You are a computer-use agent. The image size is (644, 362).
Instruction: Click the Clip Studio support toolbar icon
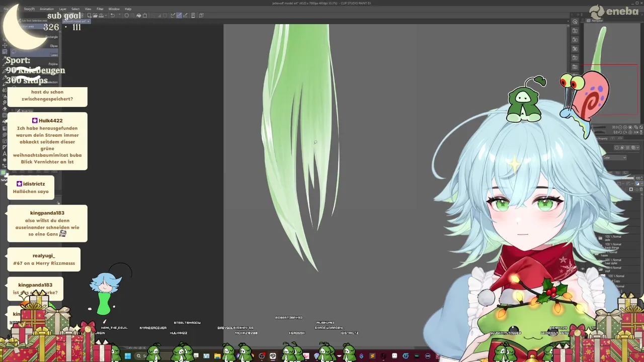click(x=201, y=15)
